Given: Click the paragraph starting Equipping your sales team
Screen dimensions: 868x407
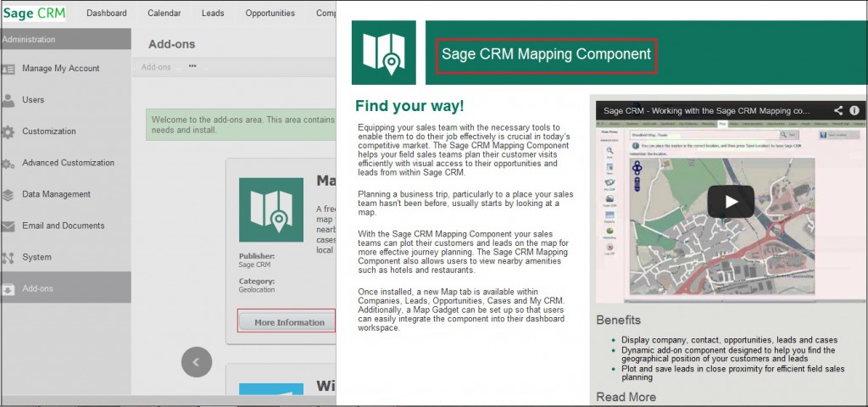Looking at the screenshot, I should point(464,150).
